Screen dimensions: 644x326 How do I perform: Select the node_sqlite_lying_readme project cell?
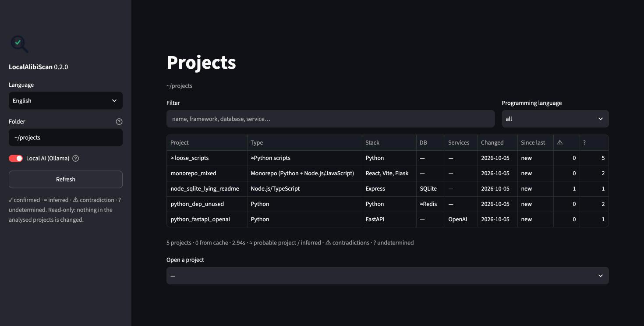(207, 189)
